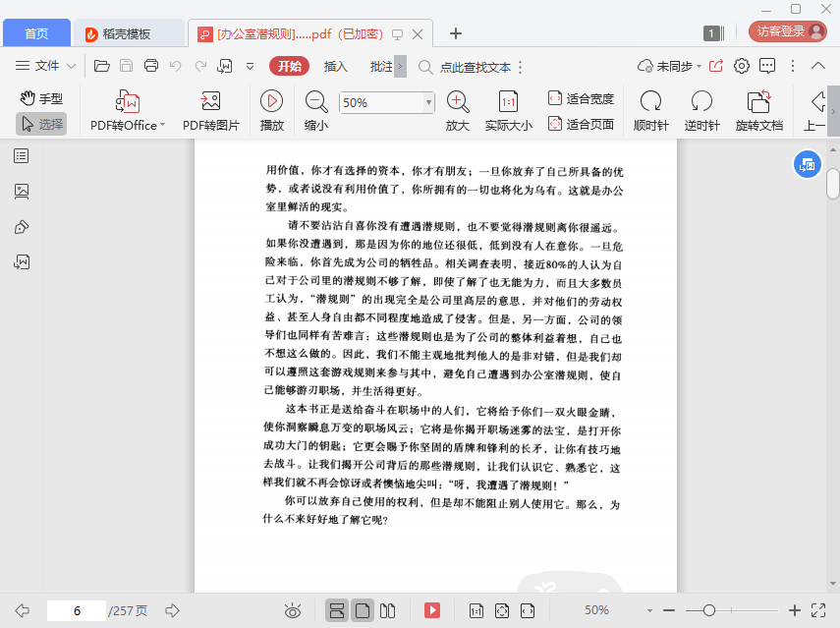Open the 首页 home tab
This screenshot has width=840, height=628.
point(36,33)
